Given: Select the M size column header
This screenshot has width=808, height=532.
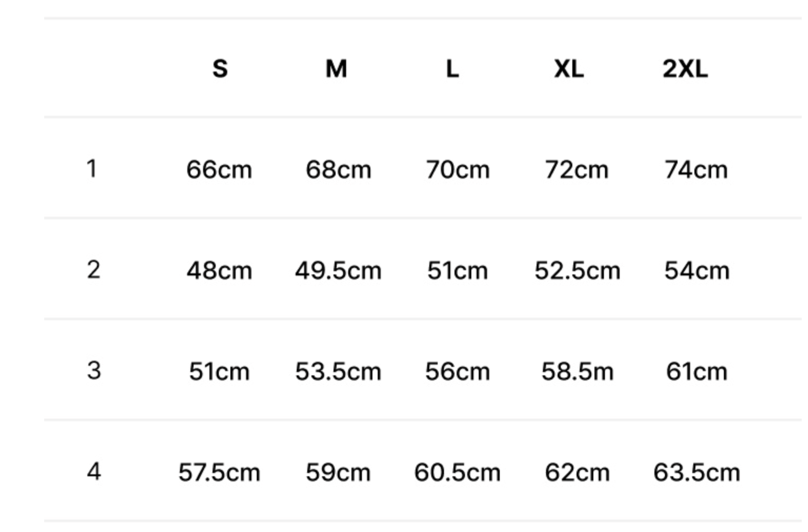Looking at the screenshot, I should pyautogui.click(x=336, y=68).
